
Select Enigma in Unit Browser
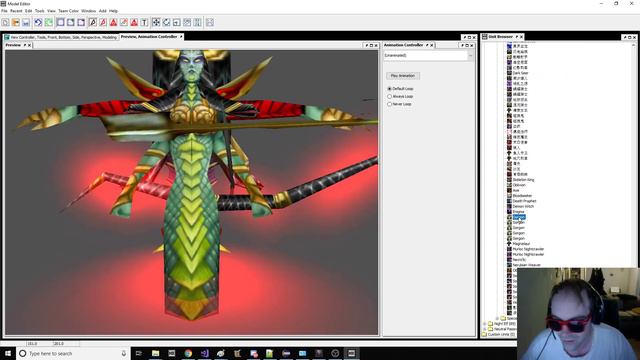point(518,211)
